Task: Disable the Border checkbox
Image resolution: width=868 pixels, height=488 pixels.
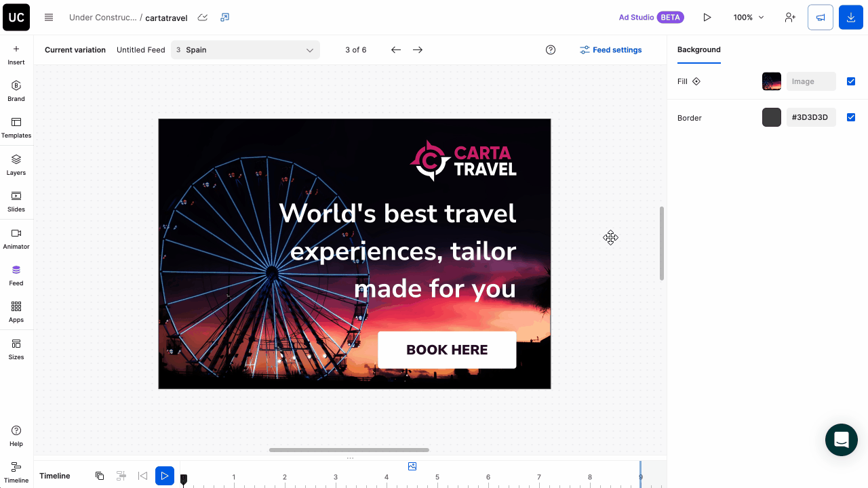Action: click(x=851, y=117)
